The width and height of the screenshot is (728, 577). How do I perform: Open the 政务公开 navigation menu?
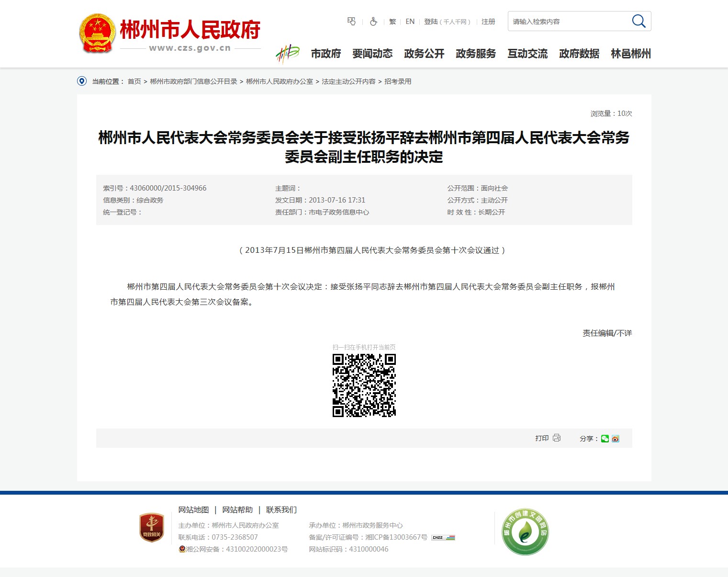coord(424,54)
